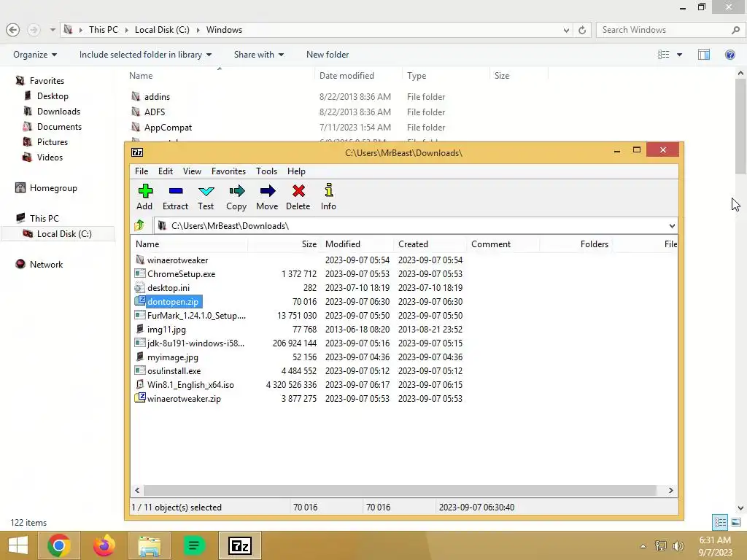Switch to details view icon at bottom
Screen dimensions: 747x560
[x=720, y=523]
